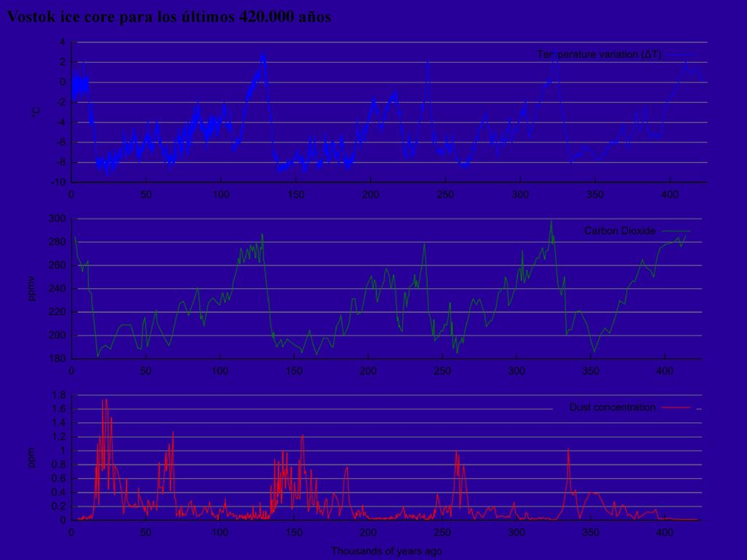Image resolution: width=747 pixels, height=560 pixels.
Task: Click the '-10' tick on the temperature axis
Action: pyautogui.click(x=57, y=182)
